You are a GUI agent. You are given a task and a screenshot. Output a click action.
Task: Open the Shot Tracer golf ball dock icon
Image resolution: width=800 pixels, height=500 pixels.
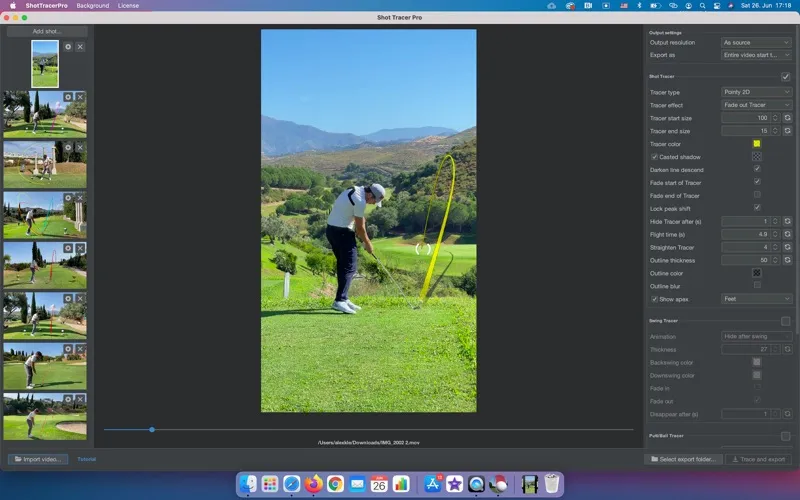498,484
